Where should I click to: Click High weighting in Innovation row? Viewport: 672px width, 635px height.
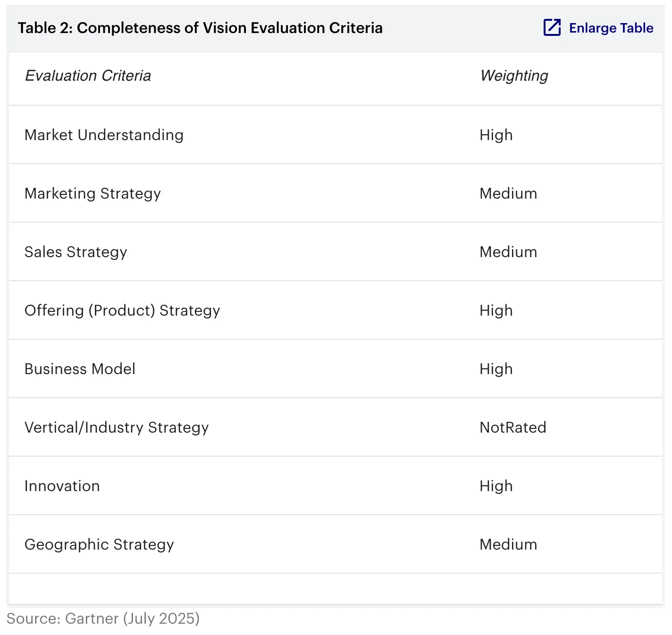pyautogui.click(x=496, y=486)
